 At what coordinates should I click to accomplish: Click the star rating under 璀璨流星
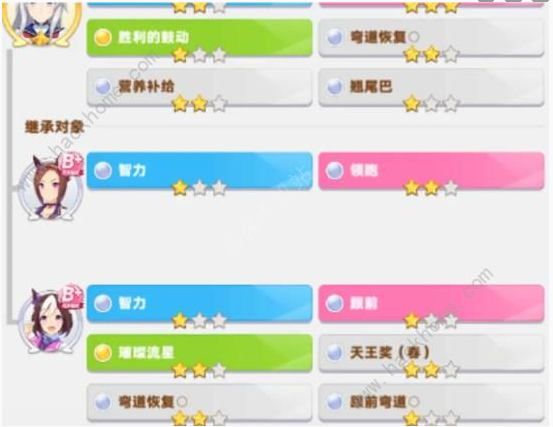(199, 370)
